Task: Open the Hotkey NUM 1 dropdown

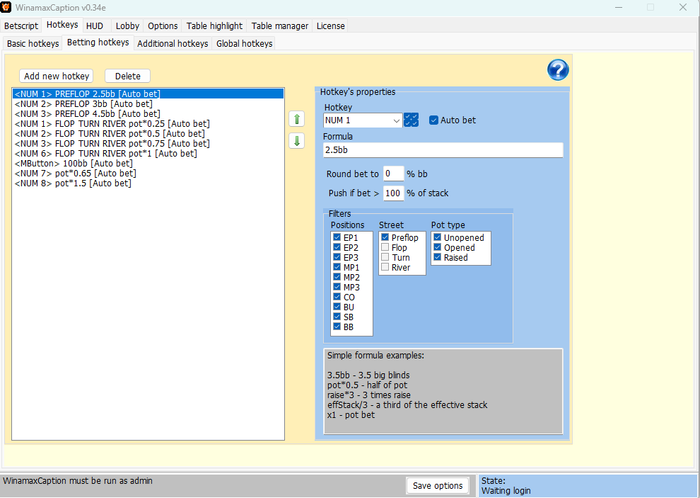Action: [362, 120]
